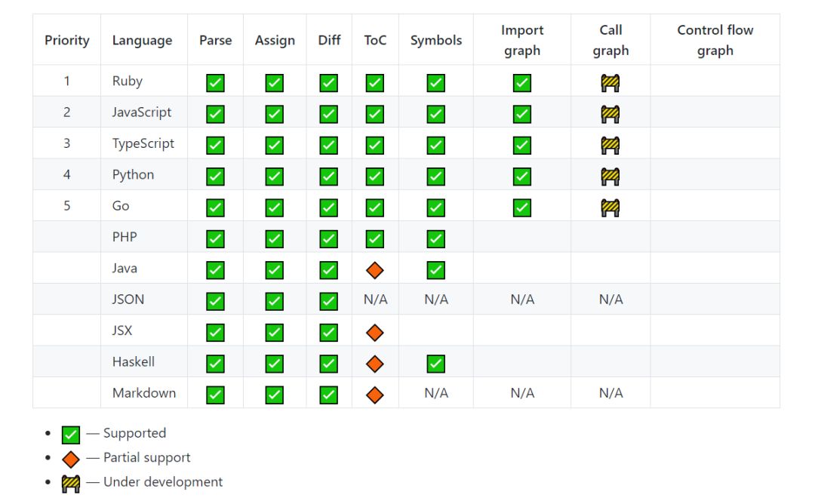Click the Control flow graph header

(715, 41)
